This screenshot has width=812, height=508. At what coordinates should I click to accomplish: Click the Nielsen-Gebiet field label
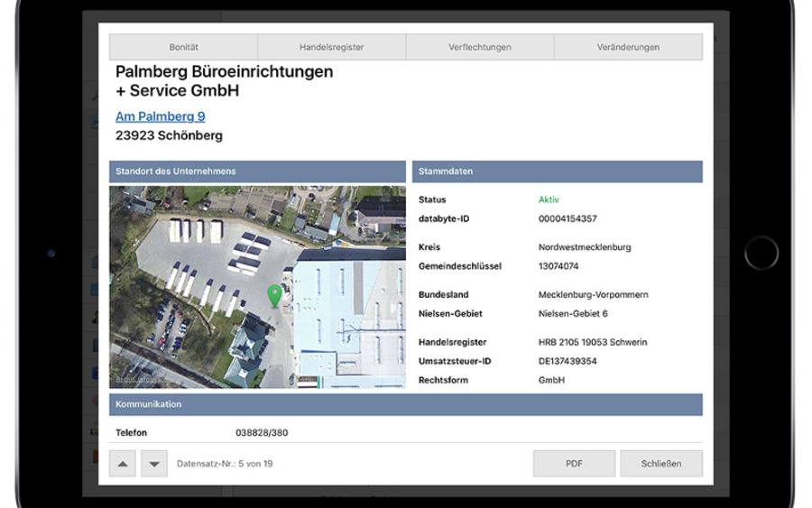(x=450, y=314)
